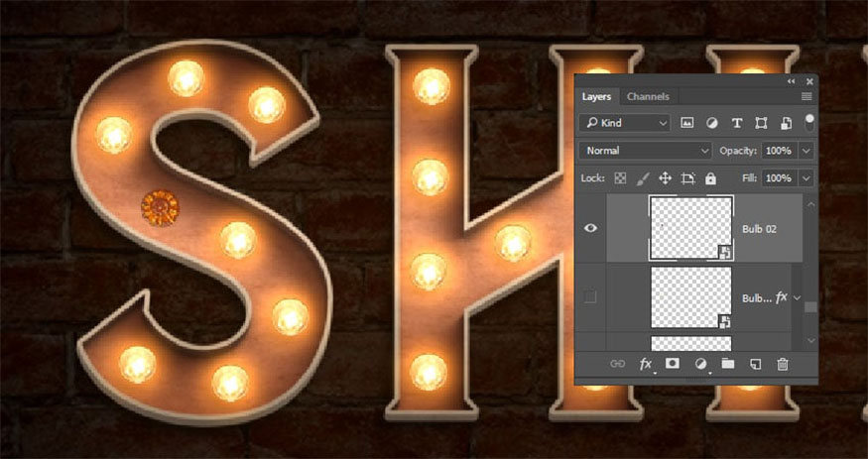
Task: Filter for smart objects
Action: point(786,123)
